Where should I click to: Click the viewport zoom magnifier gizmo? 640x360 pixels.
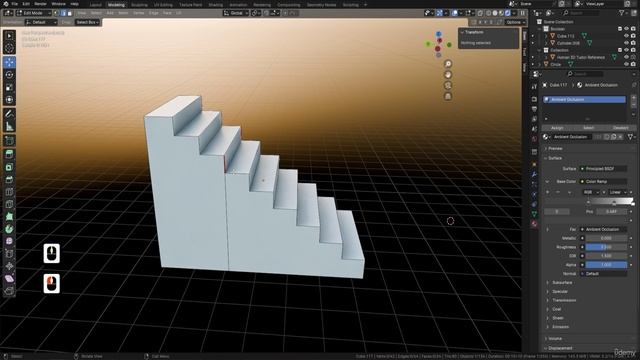coord(448,64)
